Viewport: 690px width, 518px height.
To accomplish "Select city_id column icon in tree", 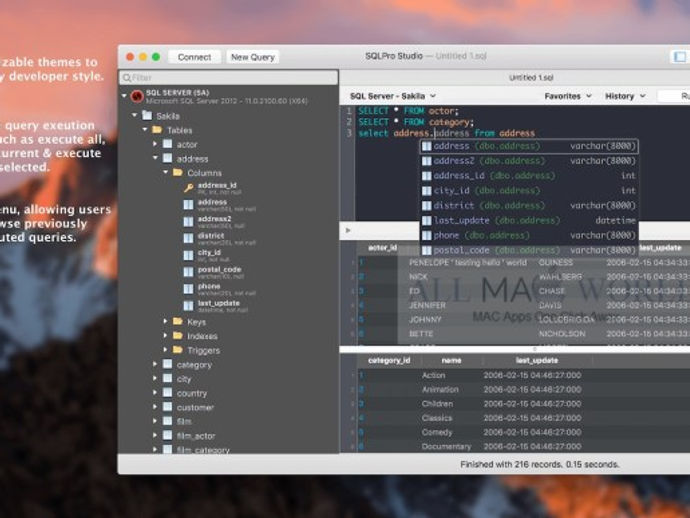I will tap(188, 255).
